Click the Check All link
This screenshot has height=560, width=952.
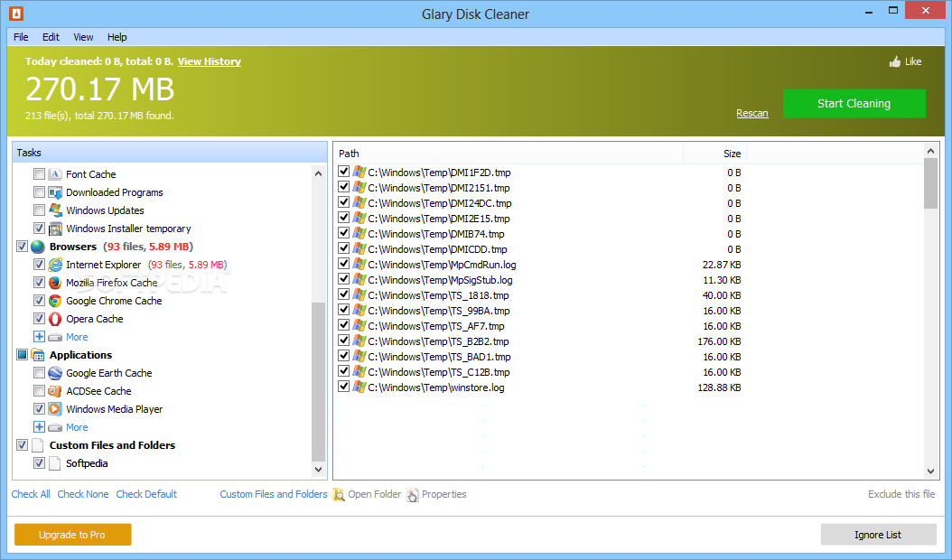point(31,494)
